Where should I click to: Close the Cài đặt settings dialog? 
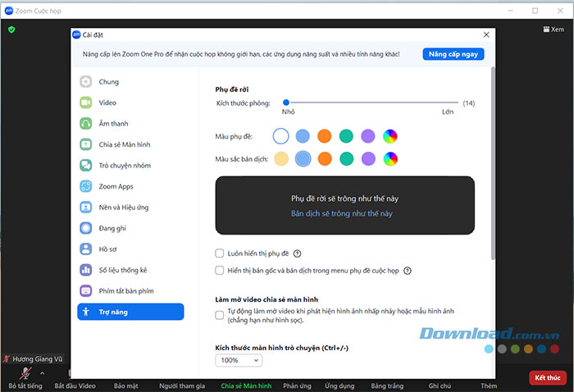[486, 34]
